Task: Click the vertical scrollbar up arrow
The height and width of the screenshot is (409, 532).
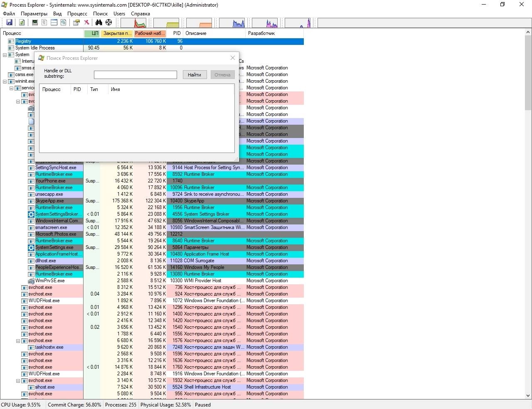Action: pos(528,32)
